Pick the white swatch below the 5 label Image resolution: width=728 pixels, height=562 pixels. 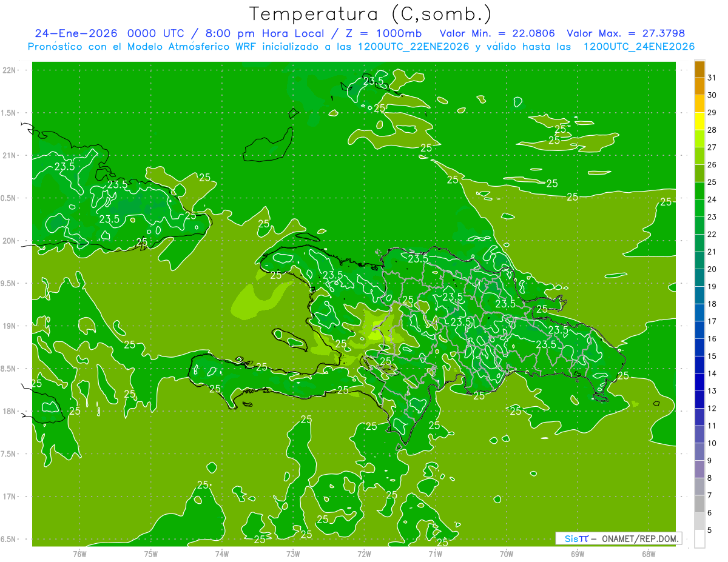pos(699,539)
